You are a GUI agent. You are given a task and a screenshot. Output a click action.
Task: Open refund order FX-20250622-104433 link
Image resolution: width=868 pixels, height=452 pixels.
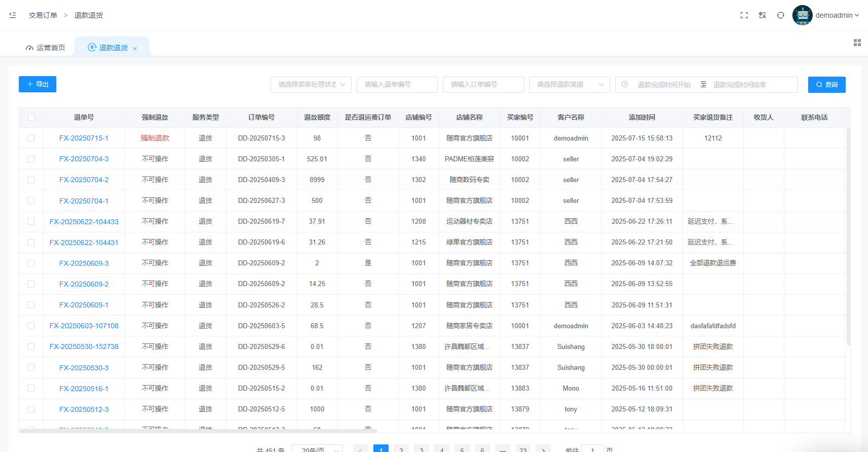(84, 222)
